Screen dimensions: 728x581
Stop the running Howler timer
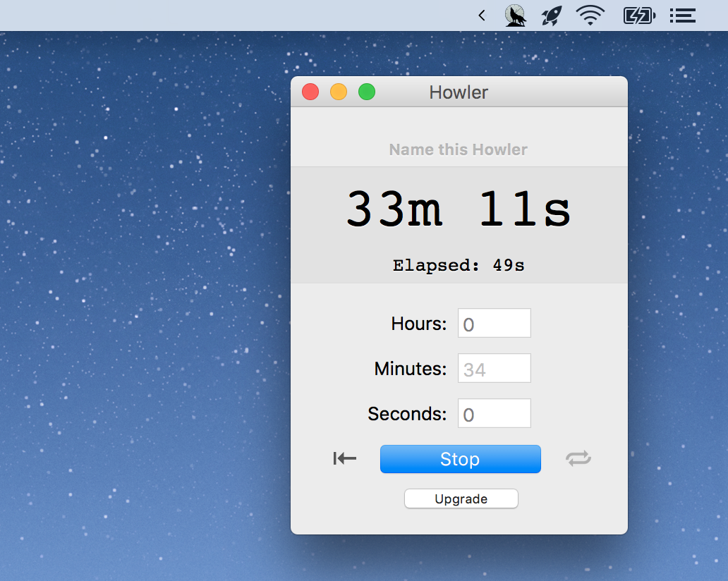point(460,459)
